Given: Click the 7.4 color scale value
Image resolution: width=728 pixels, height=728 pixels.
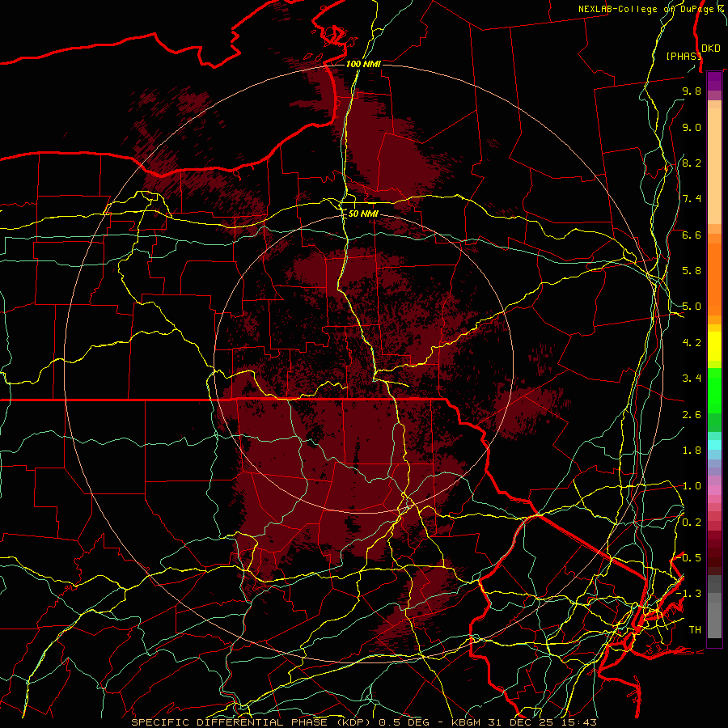Looking at the screenshot, I should pos(692,199).
